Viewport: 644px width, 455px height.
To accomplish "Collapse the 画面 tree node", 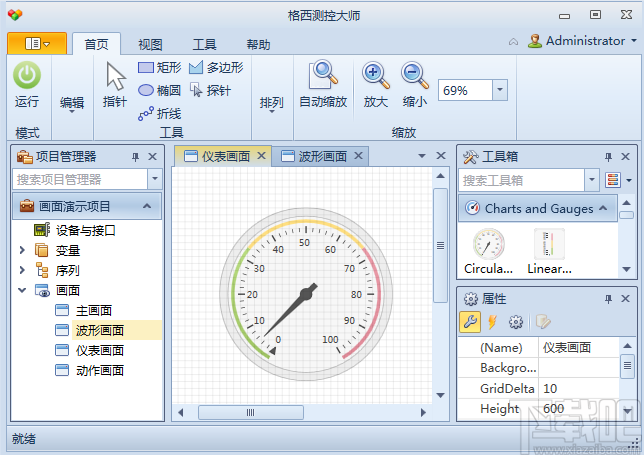I will (x=22, y=290).
